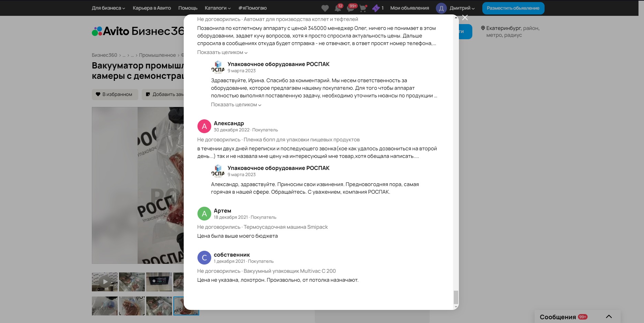Screen dimensions: 644x323
Task: Open Мои объявления link
Action: click(409, 8)
